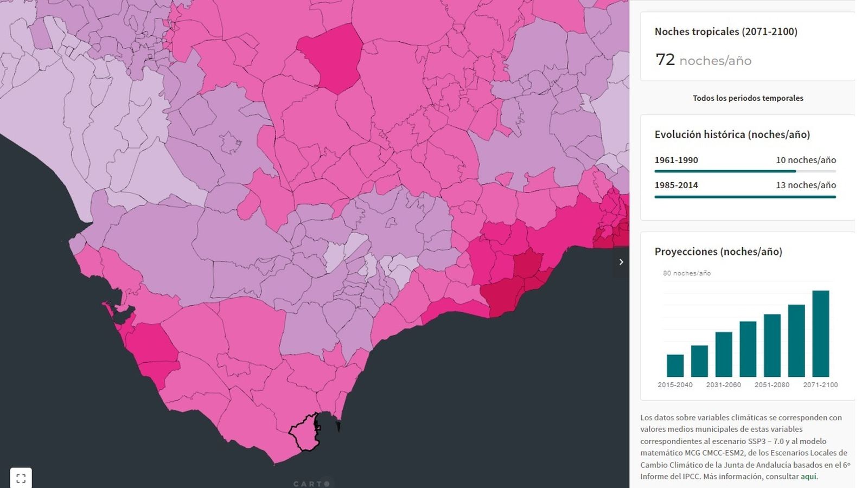This screenshot has width=868, height=488.
Task: Click the bar between 2015-2040 and 2031-2060
Action: pos(699,361)
